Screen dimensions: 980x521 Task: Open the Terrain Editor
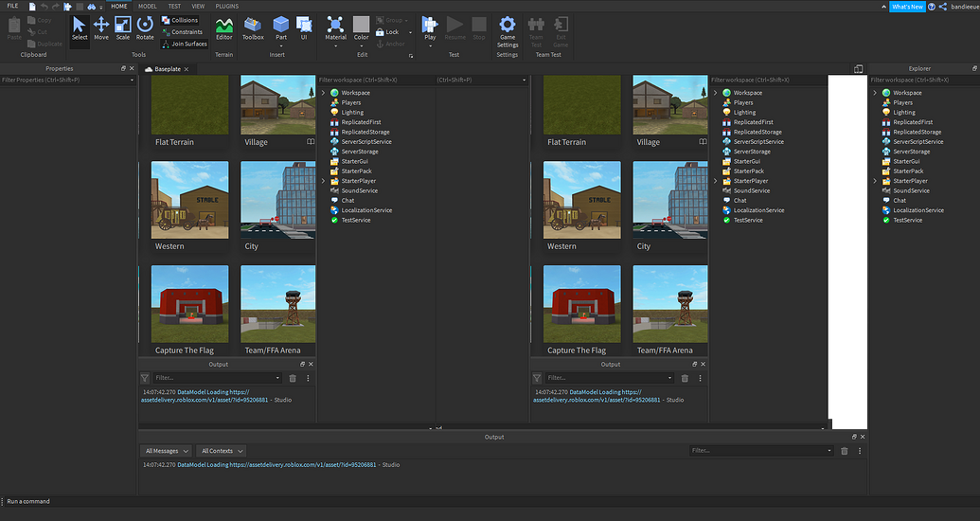[x=223, y=28]
